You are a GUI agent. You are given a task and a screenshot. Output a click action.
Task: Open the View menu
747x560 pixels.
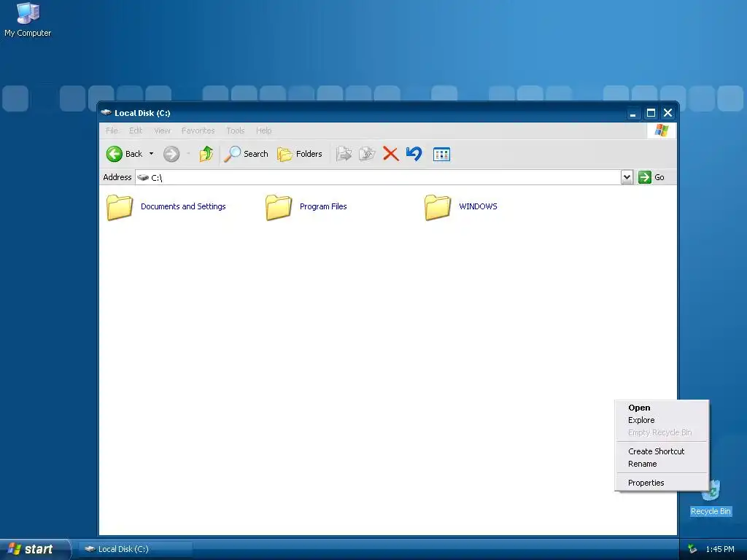pyautogui.click(x=162, y=131)
